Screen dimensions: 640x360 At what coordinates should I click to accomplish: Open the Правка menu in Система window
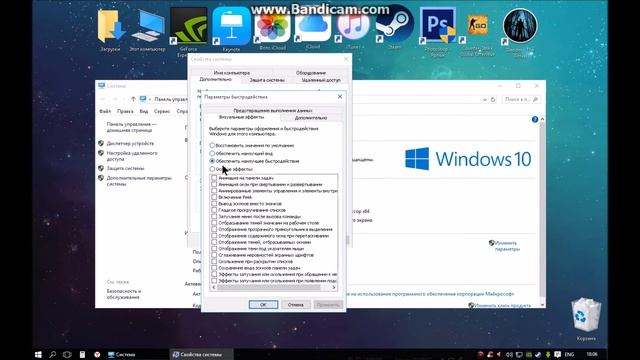[125, 111]
